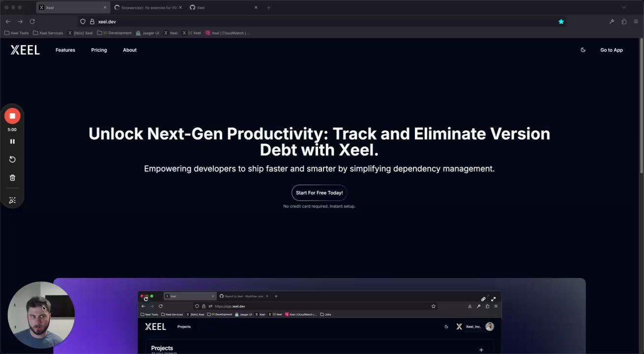Open the wrench developer tools icon

(x=612, y=22)
